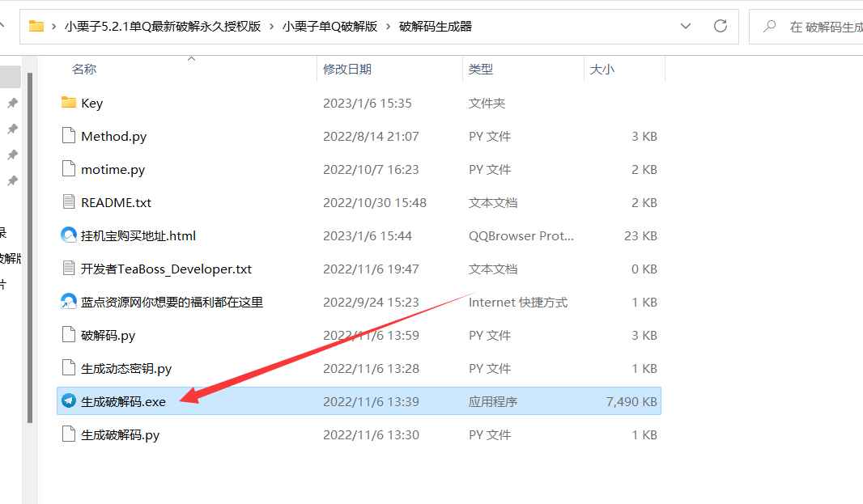Screen dimensions: 863x504
Task: Select 蓝点资源网你想要的福利都在这里 shortcut name
Action: click(172, 302)
